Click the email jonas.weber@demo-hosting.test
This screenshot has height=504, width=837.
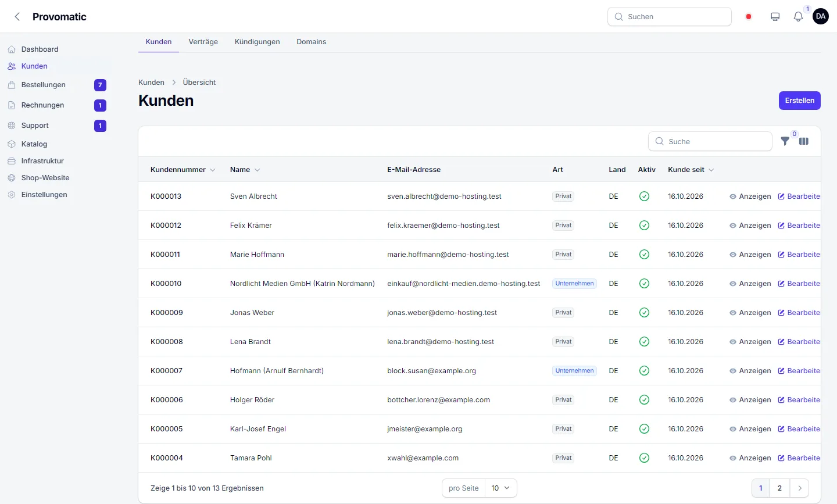click(x=442, y=313)
